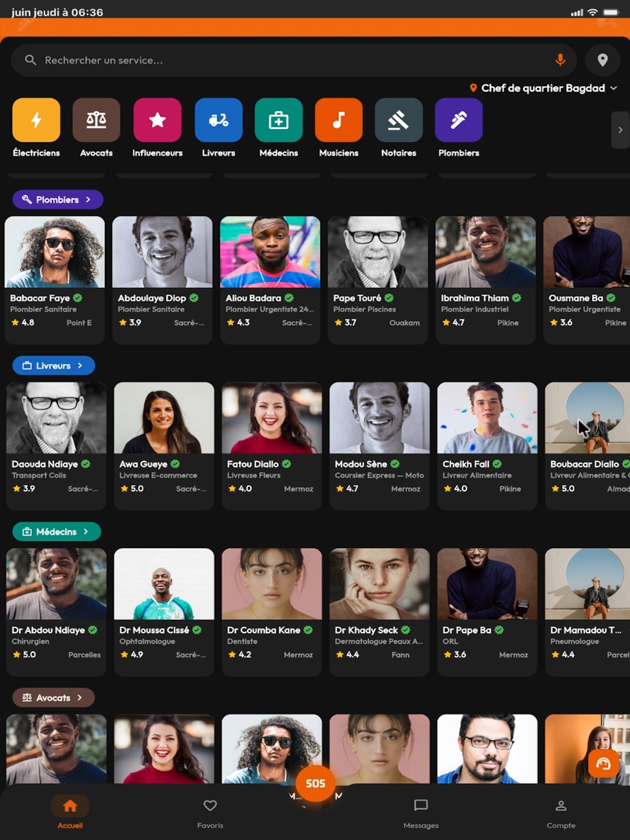This screenshot has width=630, height=840.
Task: View Dr Khady Seck Dermatologue card
Action: 380,612
